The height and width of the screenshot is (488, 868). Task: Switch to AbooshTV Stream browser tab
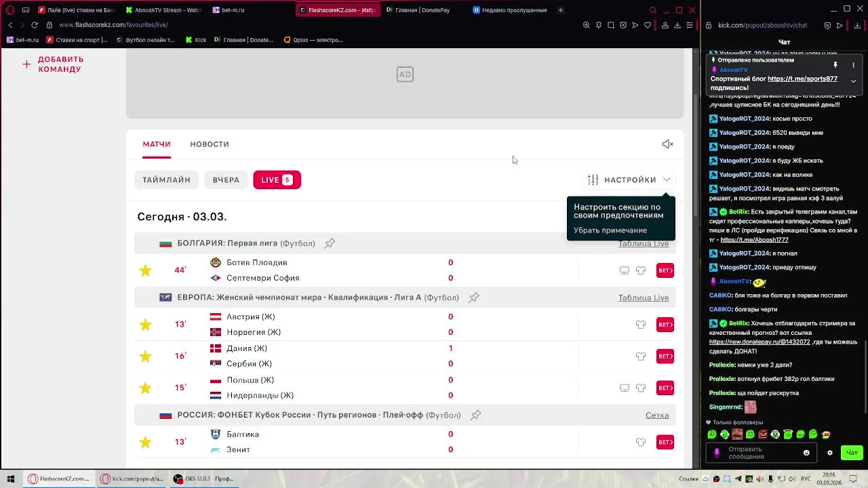(x=163, y=10)
